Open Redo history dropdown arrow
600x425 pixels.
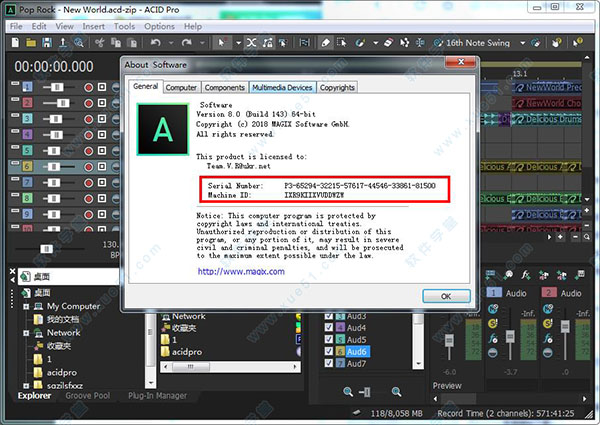pos(202,43)
